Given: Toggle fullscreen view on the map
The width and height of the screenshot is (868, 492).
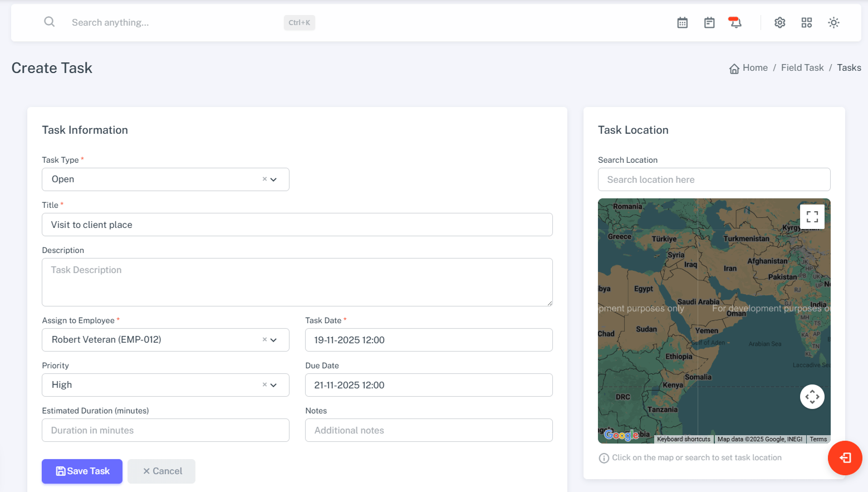Looking at the screenshot, I should point(812,217).
